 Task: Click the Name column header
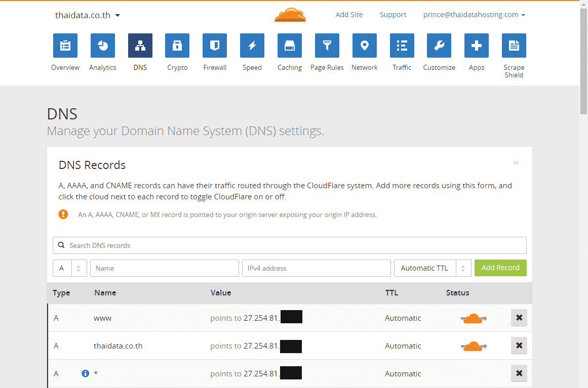[x=105, y=293]
